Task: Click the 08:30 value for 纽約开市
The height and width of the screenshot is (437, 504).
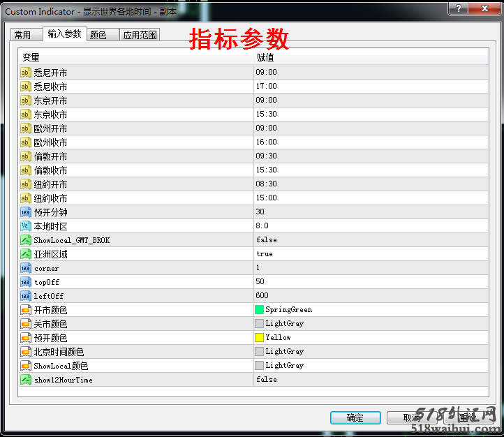Action: (x=266, y=184)
